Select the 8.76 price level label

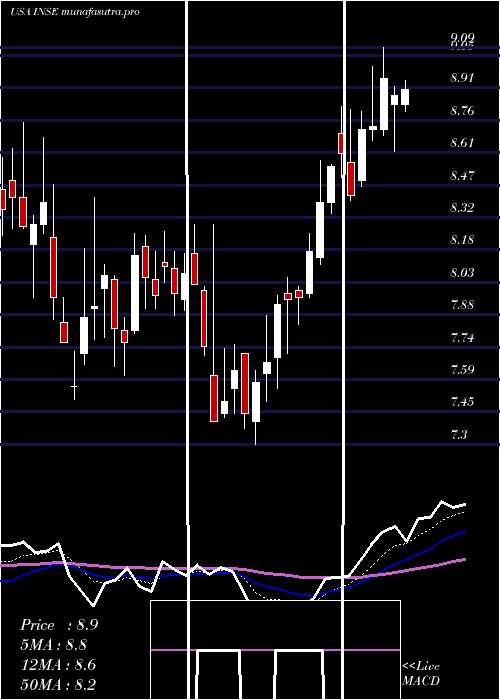[x=462, y=111]
